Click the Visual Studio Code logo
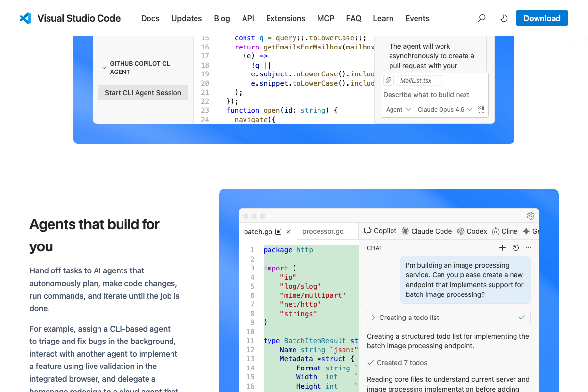This screenshot has height=392, width=588. click(x=25, y=18)
